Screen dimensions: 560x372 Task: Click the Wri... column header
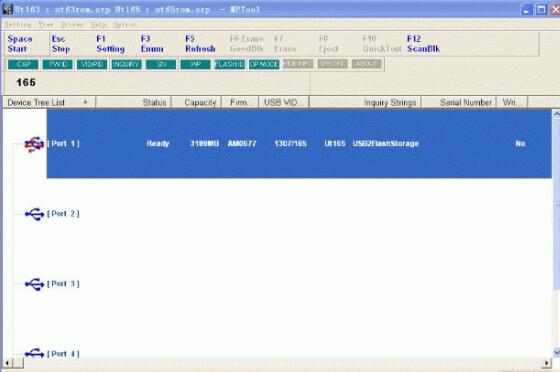coord(512,102)
